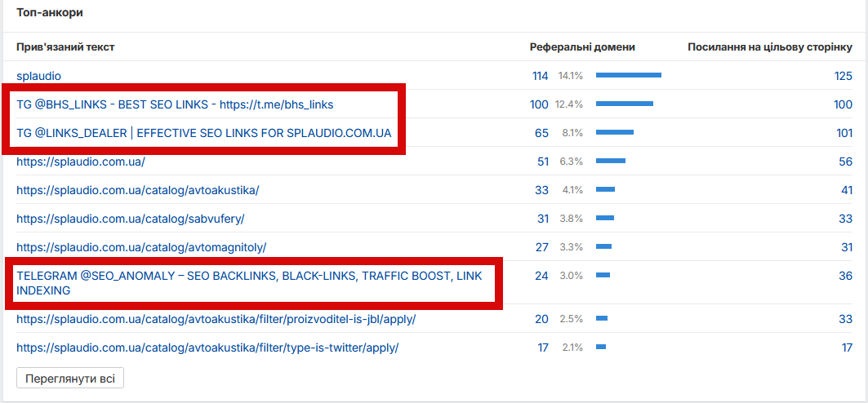This screenshot has height=403, width=868.
Task: Open the 'splaudio' anchor link
Action: (x=38, y=76)
